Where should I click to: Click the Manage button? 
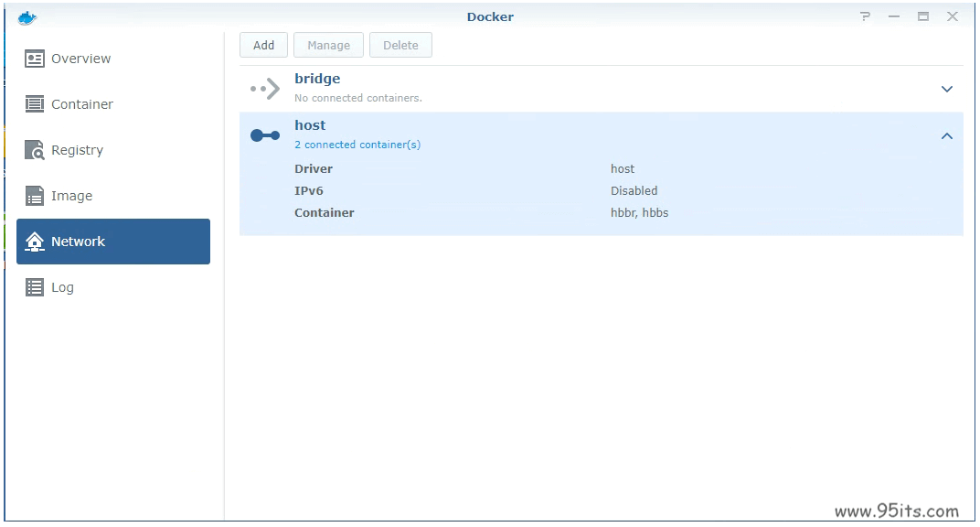click(329, 45)
